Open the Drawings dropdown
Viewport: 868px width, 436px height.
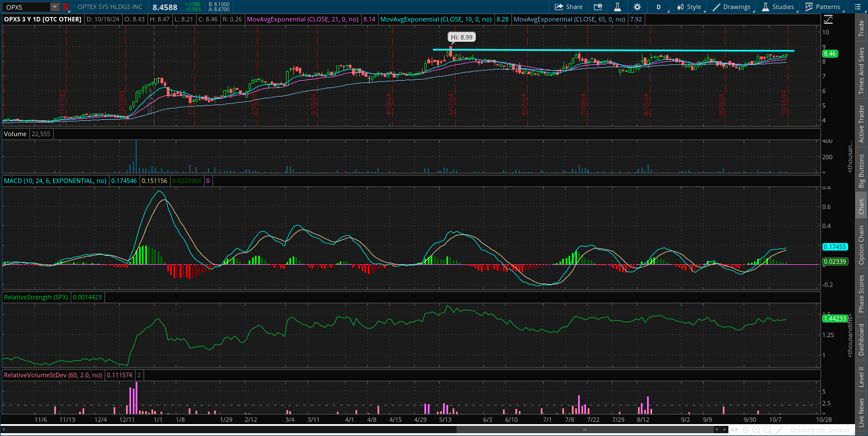(732, 7)
